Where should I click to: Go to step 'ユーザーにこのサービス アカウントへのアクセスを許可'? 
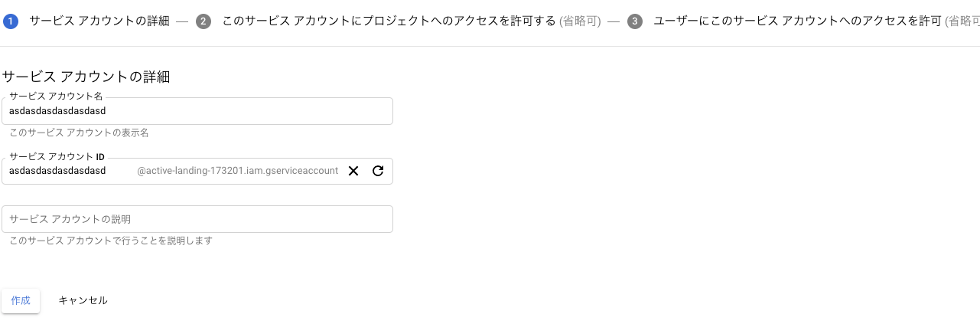(797, 21)
